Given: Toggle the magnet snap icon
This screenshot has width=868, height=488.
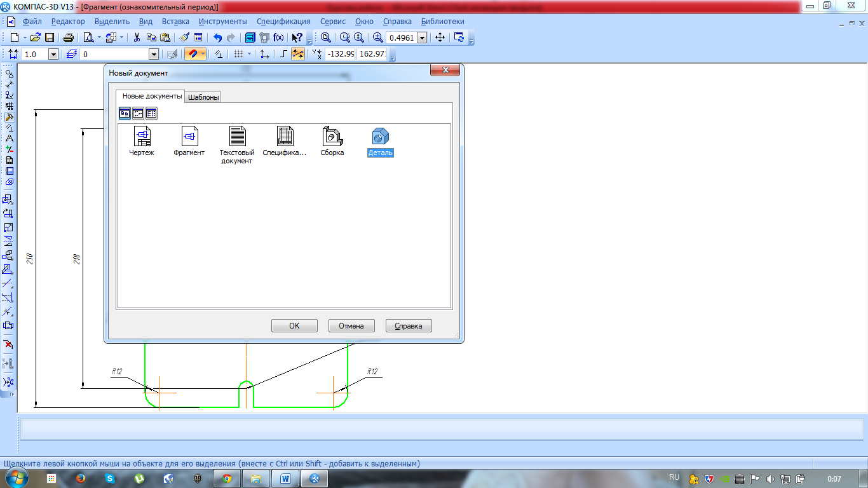Looking at the screenshot, I should coord(193,54).
